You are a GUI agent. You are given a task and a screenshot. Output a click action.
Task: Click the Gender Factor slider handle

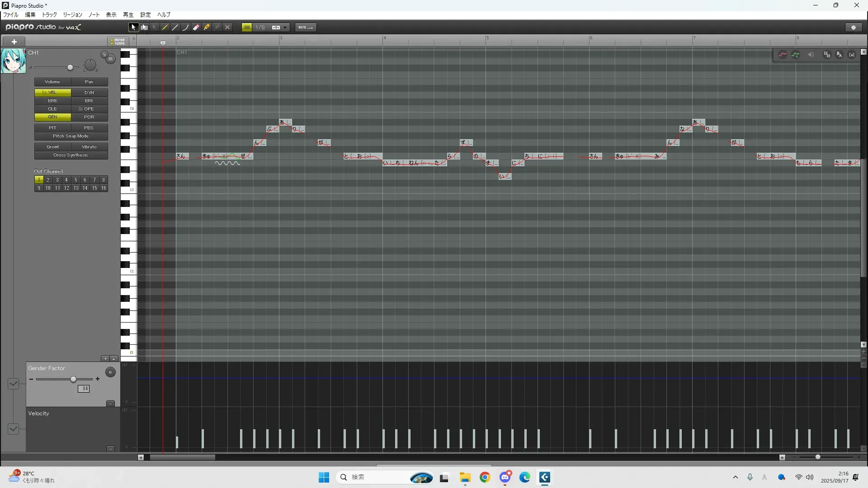pos(73,379)
